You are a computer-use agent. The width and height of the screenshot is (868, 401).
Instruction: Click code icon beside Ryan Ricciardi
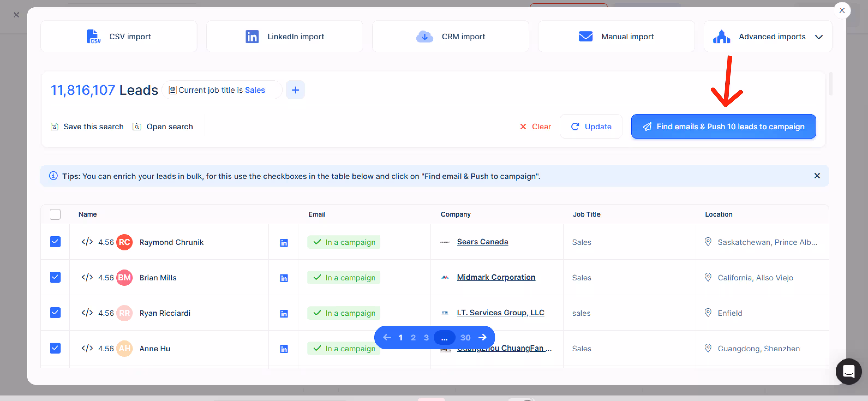[87, 313]
